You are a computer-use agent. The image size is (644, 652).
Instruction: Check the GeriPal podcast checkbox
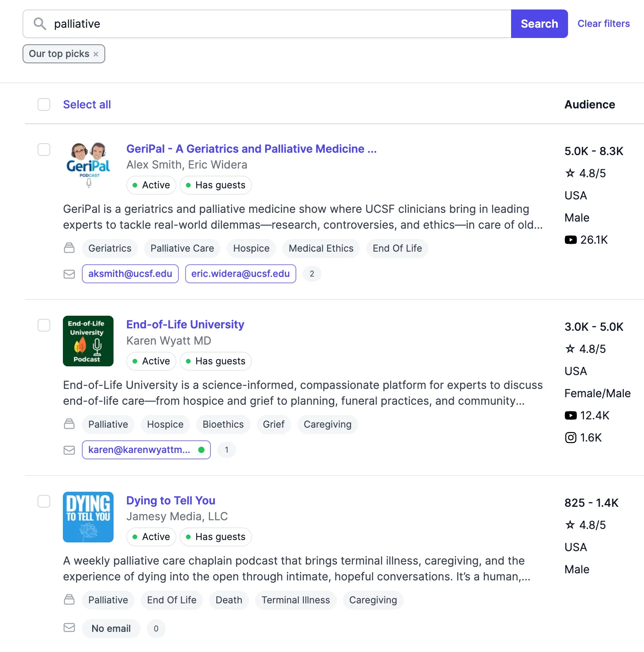point(44,150)
